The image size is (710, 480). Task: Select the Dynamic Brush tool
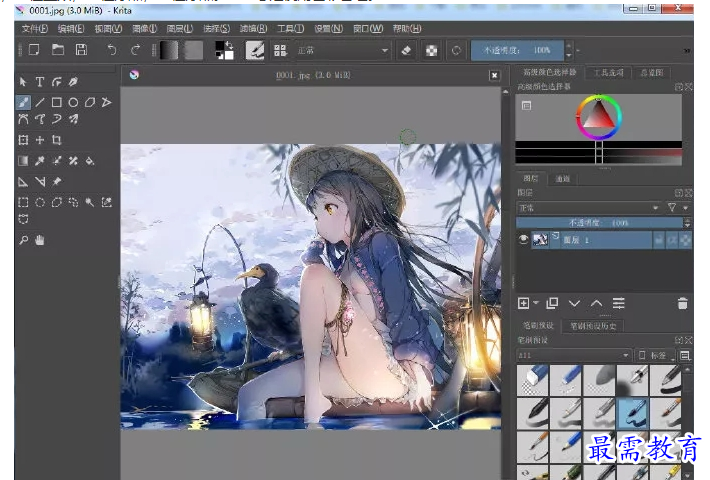[x=57, y=119]
